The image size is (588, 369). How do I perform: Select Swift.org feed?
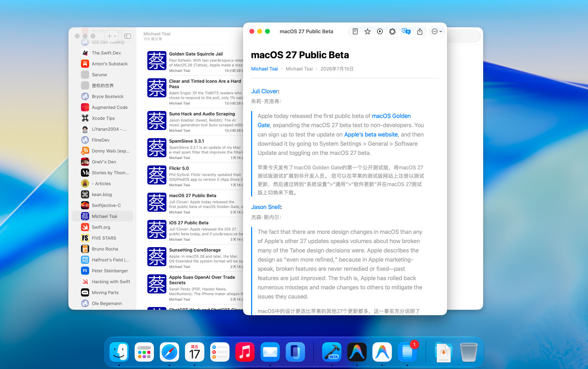(x=102, y=227)
